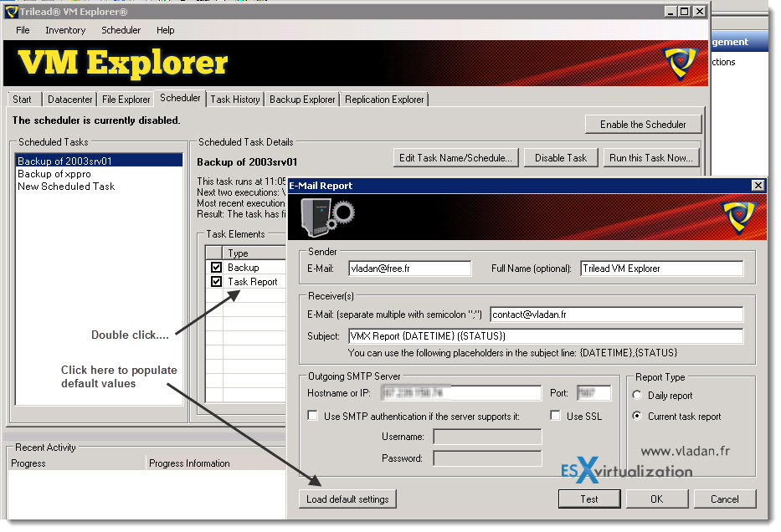The height and width of the screenshot is (532, 781).
Task: Click the Type column header
Action: [x=254, y=253]
